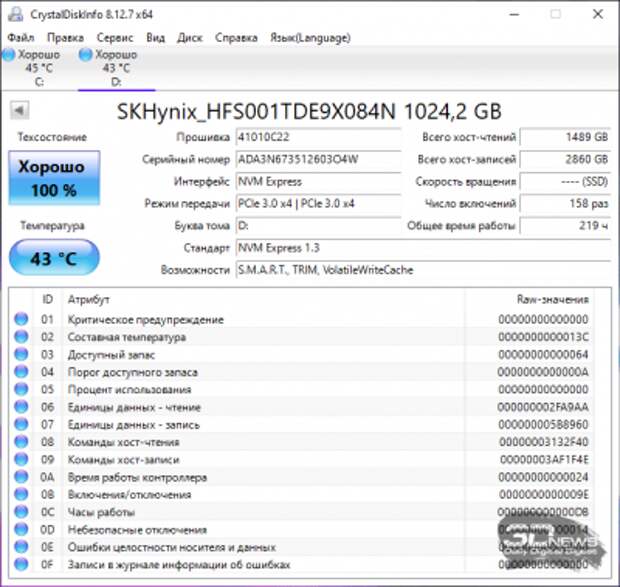Click the Raw-значения column header
Viewport: 620px width, 587px height.
click(x=552, y=299)
